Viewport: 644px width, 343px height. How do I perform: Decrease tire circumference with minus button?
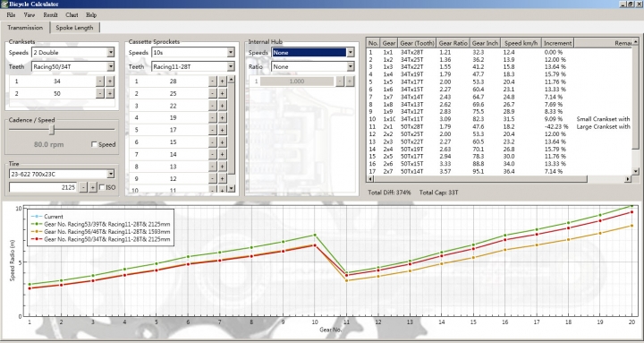pyautogui.click(x=83, y=187)
